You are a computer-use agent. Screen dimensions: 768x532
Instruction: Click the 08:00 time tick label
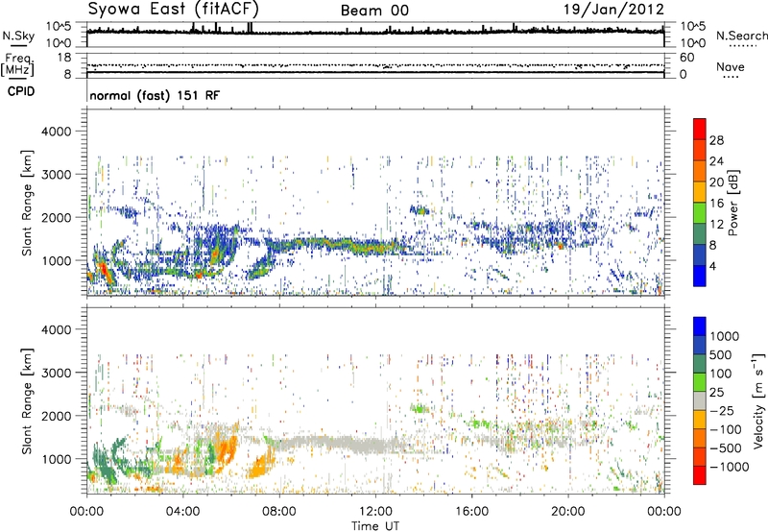(279, 512)
